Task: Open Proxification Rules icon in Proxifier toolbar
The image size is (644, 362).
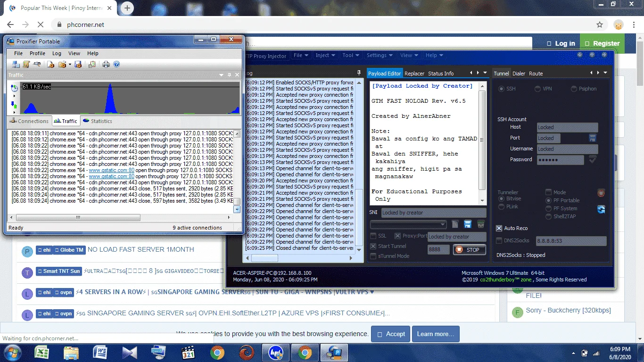Action: 26,64
